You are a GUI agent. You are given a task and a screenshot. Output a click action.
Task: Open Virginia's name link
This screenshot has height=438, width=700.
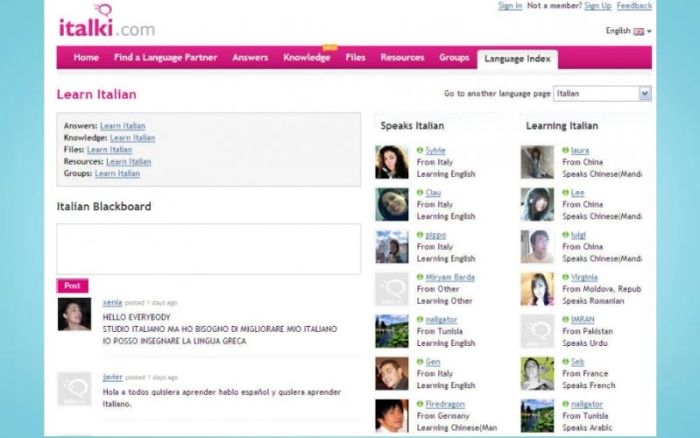click(584, 277)
